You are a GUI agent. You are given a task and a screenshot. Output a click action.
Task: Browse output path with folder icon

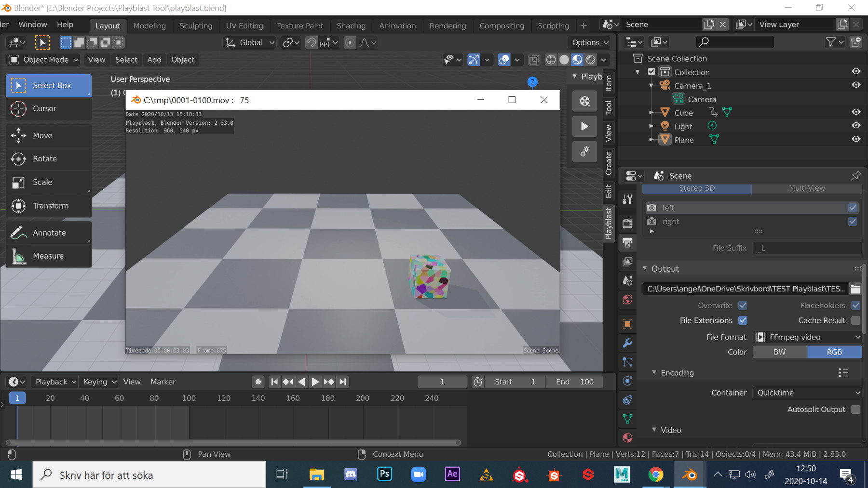click(855, 289)
